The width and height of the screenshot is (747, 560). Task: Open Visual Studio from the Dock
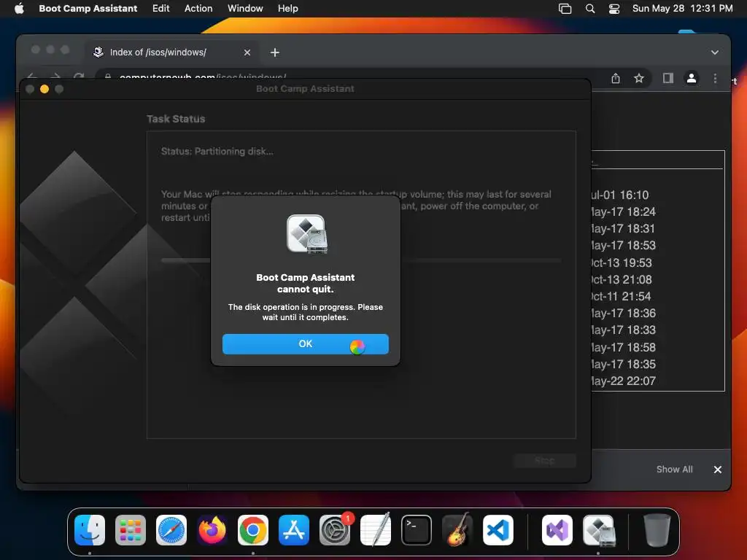(x=557, y=530)
